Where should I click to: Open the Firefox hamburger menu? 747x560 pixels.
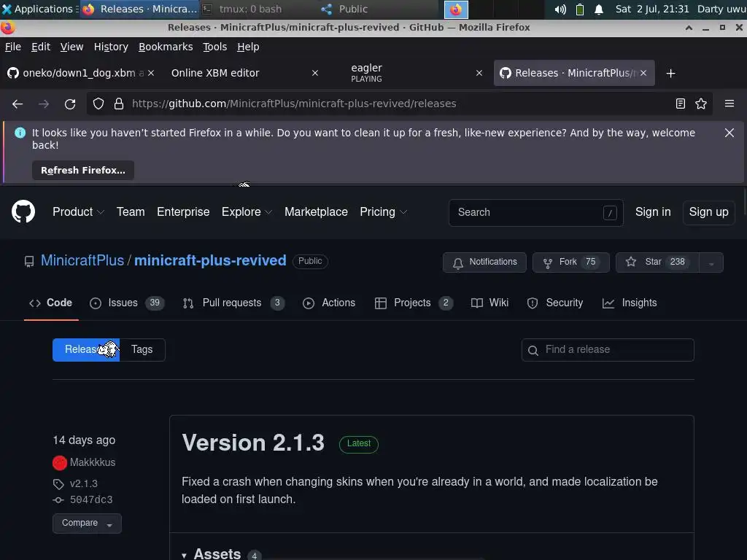729,104
